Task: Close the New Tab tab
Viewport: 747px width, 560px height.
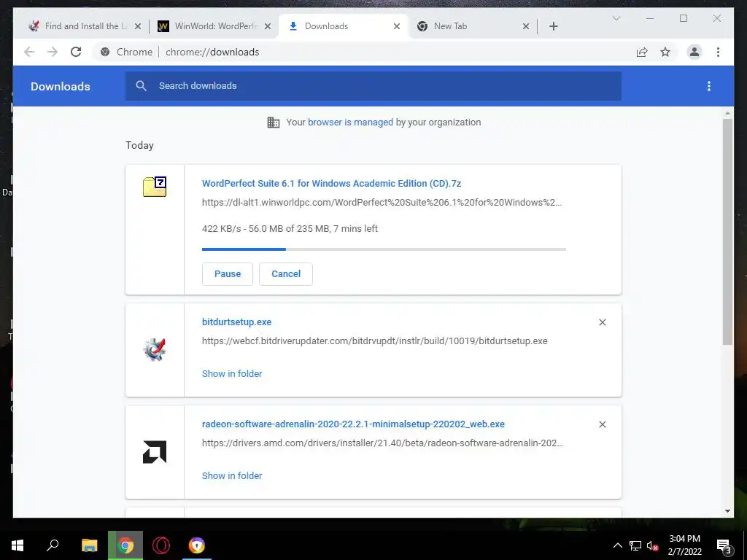Action: [525, 26]
